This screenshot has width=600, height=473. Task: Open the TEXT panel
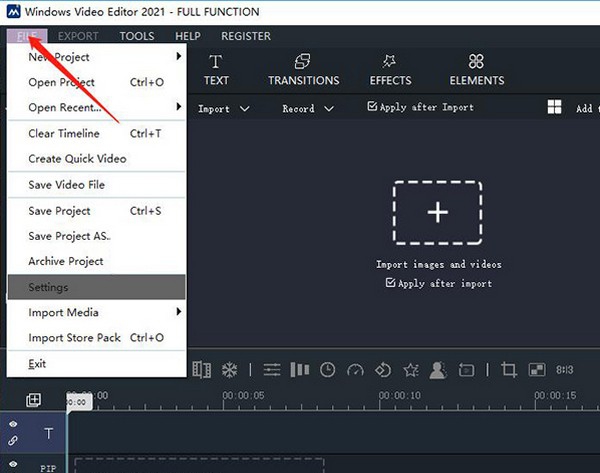pos(216,70)
